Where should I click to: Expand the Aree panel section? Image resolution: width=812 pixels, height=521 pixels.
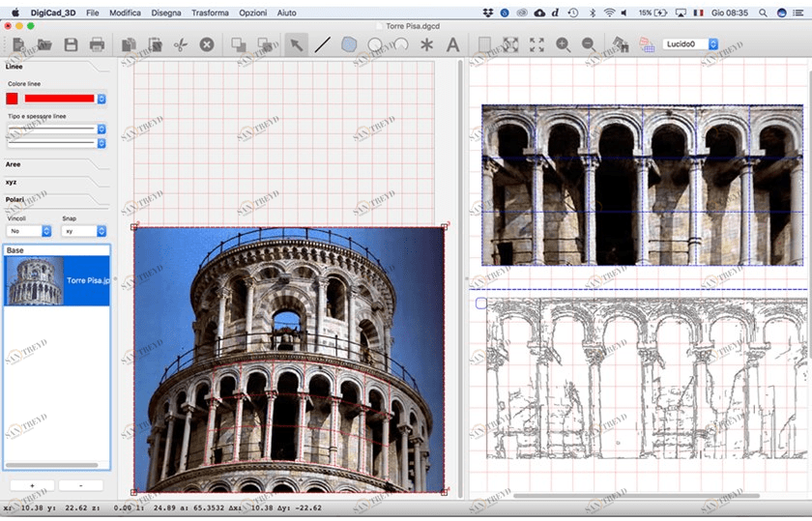tap(14, 164)
